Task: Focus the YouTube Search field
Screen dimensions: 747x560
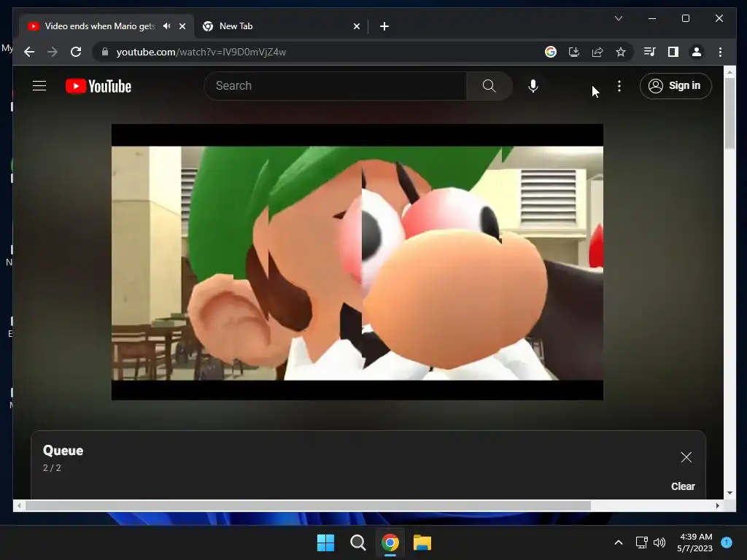Action: tap(336, 86)
